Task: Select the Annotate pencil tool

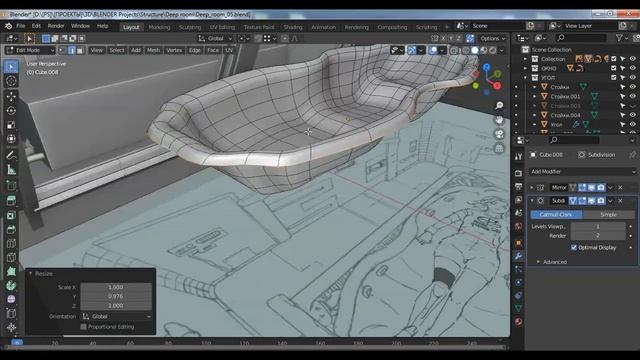Action: (x=11, y=155)
